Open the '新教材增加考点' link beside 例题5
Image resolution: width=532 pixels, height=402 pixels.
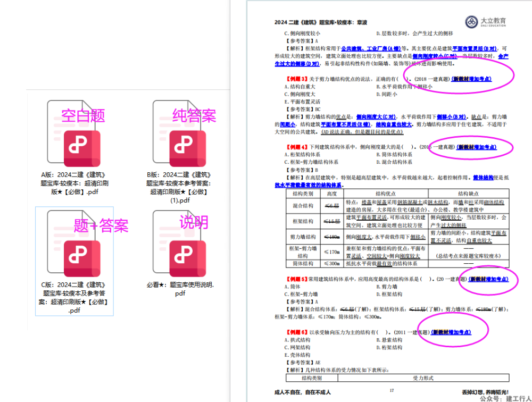click(488, 279)
